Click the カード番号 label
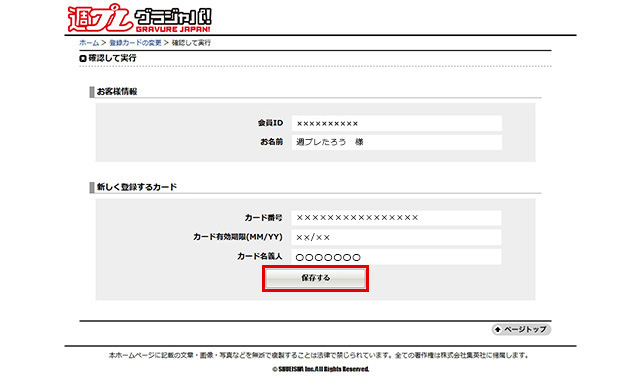640x390 pixels. (x=263, y=218)
